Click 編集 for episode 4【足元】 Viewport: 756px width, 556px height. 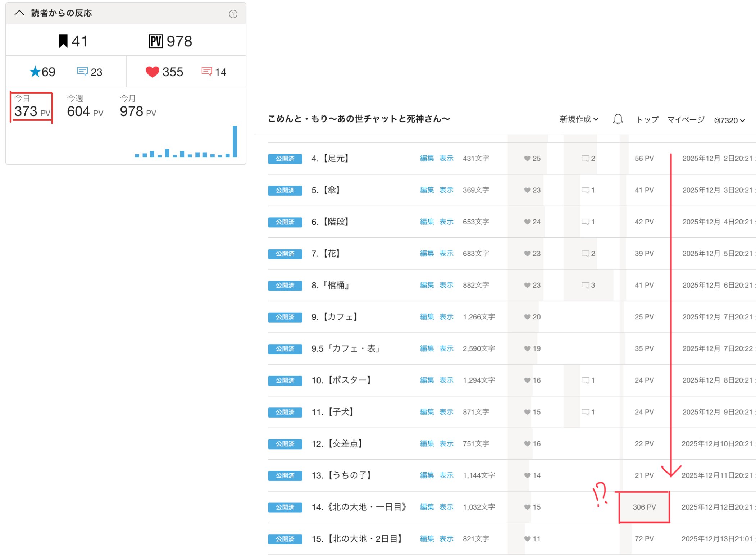tap(427, 158)
